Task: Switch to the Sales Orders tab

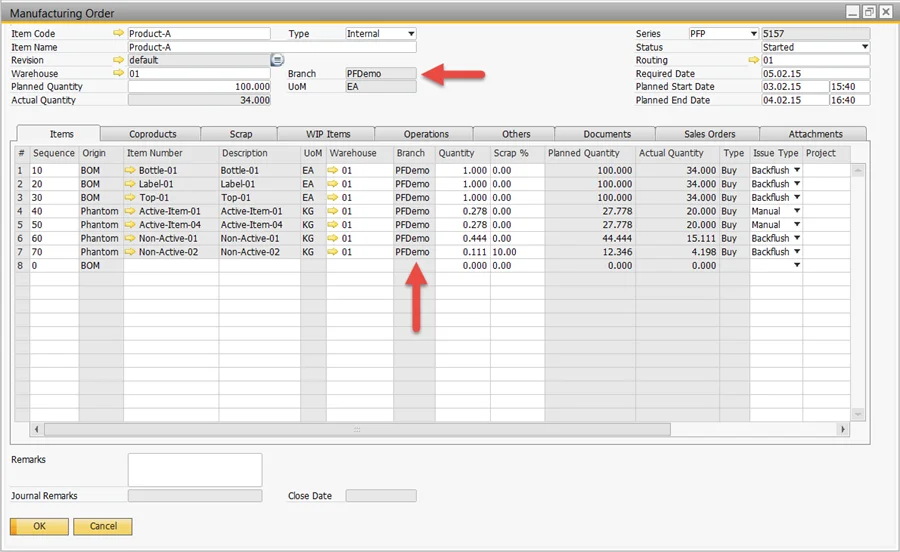Action: pos(709,134)
